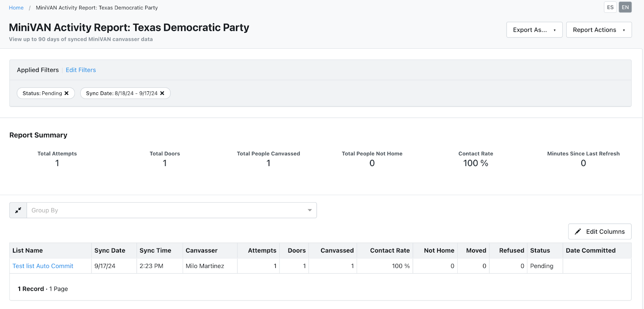Viewport: 644px width, 309px height.
Task: Click the Total Doors summary value
Action: 165,163
